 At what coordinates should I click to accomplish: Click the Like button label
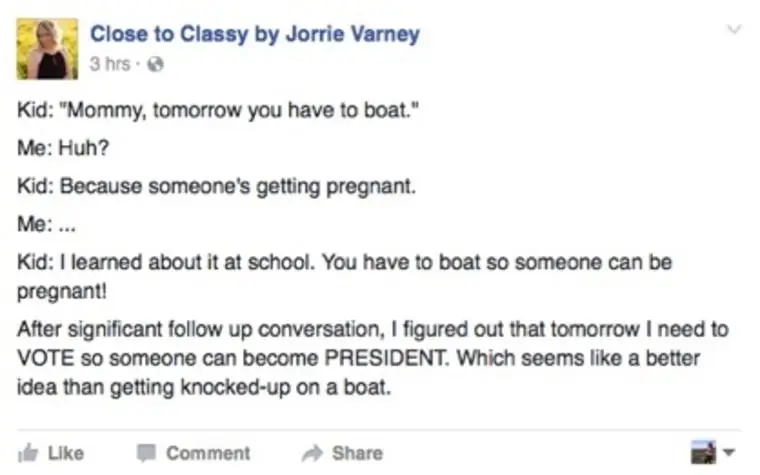click(x=66, y=453)
